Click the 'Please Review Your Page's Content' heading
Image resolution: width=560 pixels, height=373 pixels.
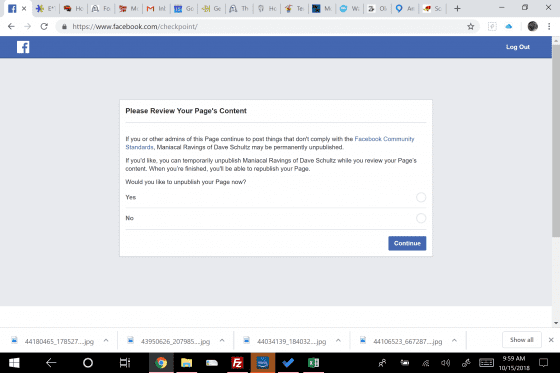pos(186,111)
